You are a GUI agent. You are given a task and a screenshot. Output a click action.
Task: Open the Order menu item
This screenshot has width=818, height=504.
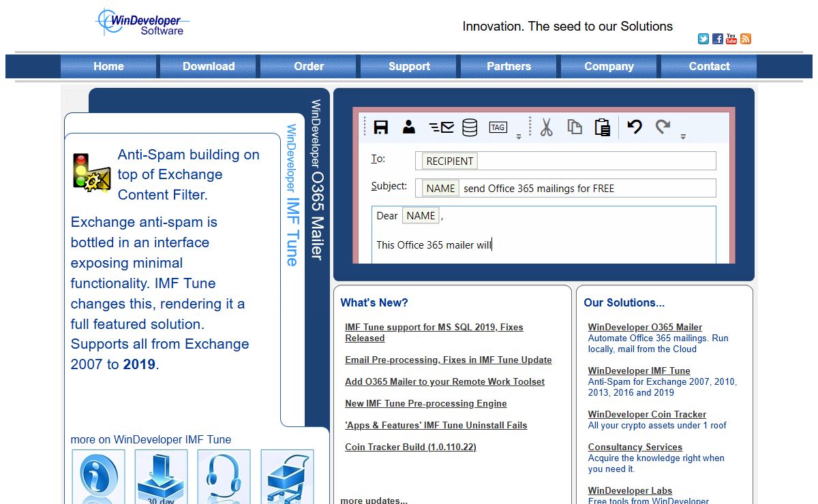(309, 66)
